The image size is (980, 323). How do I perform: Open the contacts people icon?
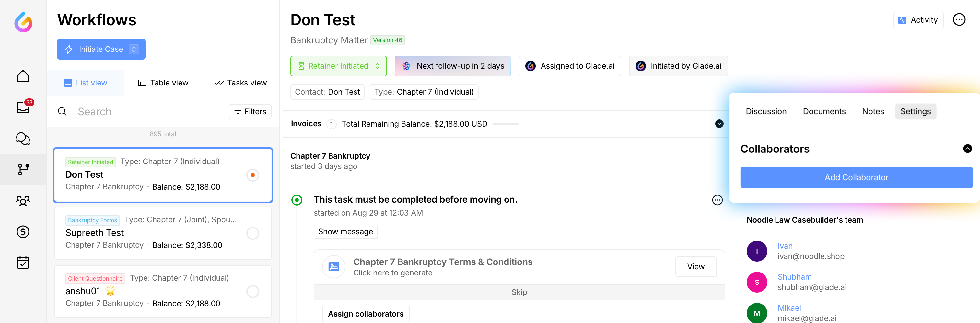[x=23, y=201]
